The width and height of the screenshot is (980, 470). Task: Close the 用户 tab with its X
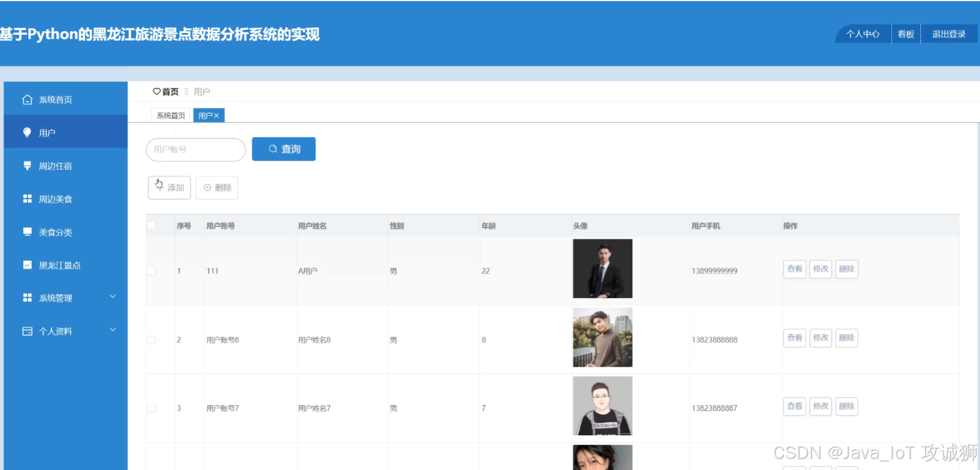216,116
